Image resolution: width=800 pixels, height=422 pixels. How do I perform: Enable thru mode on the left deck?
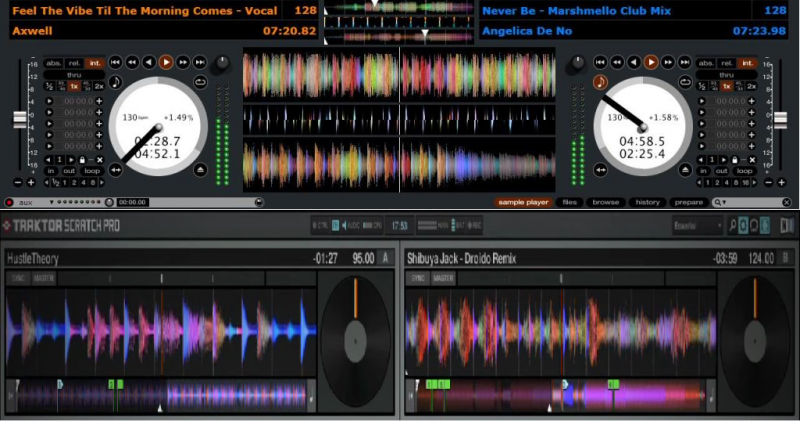[x=74, y=75]
